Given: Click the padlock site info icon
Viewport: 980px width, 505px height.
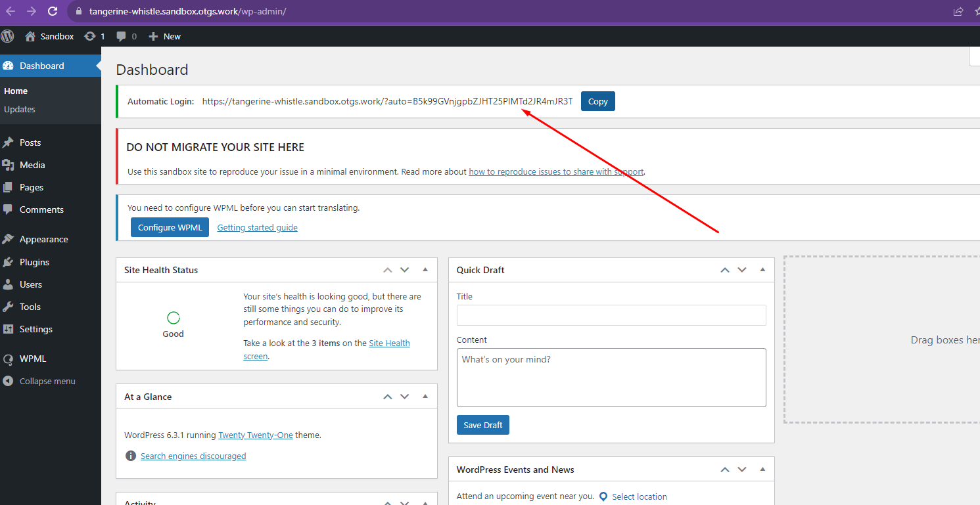Looking at the screenshot, I should click(x=79, y=11).
